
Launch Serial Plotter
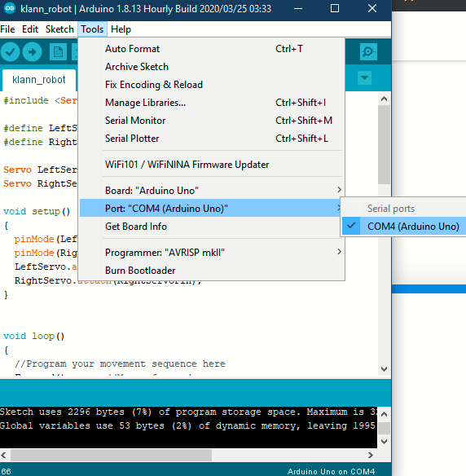pos(212,138)
